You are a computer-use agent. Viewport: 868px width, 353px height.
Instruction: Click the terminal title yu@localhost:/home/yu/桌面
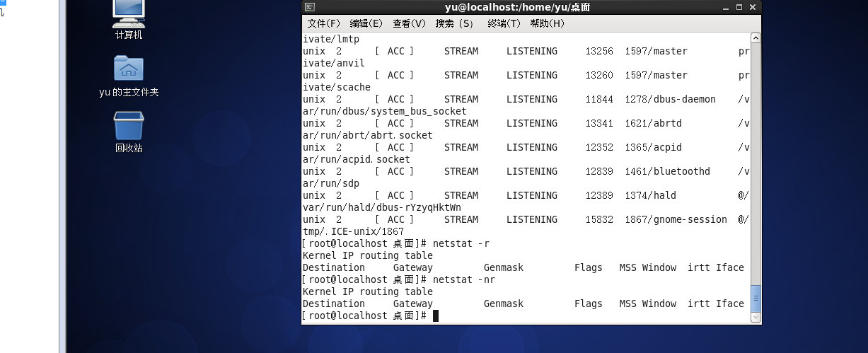tap(517, 7)
